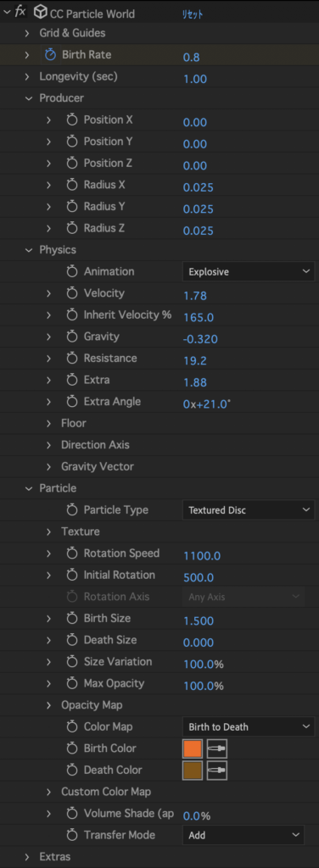The image size is (319, 868).
Task: Click the Birth Rate value 0.8
Action: click(x=192, y=58)
